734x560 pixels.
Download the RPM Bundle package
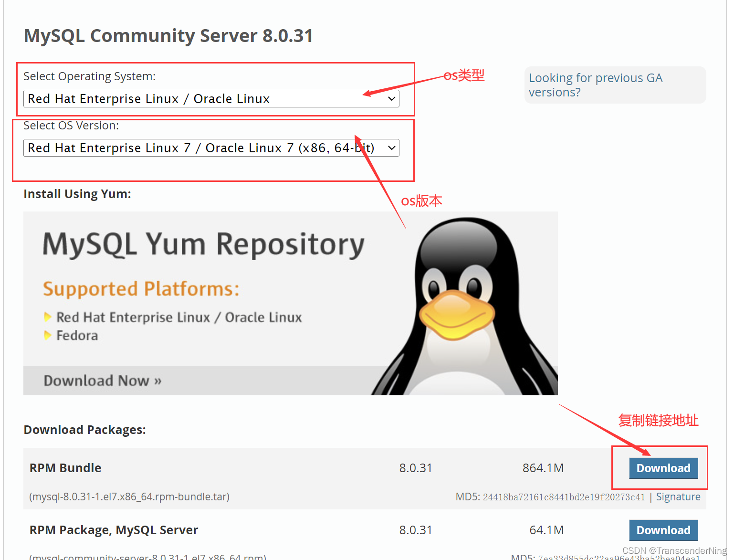point(663,468)
